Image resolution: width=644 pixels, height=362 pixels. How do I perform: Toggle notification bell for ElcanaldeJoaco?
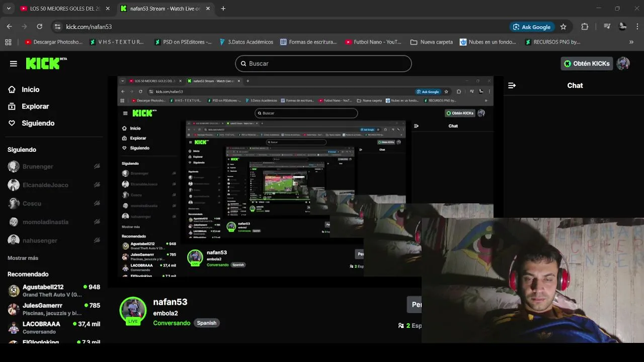pyautogui.click(x=97, y=185)
